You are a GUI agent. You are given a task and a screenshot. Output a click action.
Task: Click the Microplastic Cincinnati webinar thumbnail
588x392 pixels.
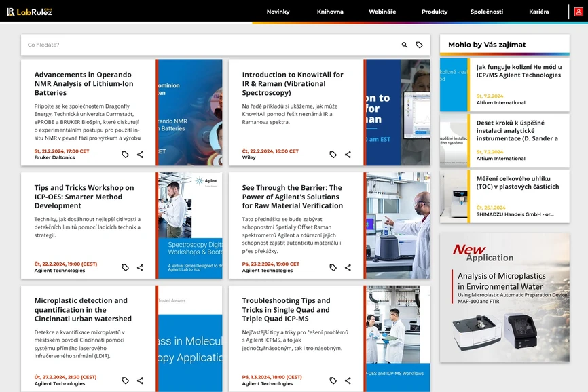tap(190, 338)
